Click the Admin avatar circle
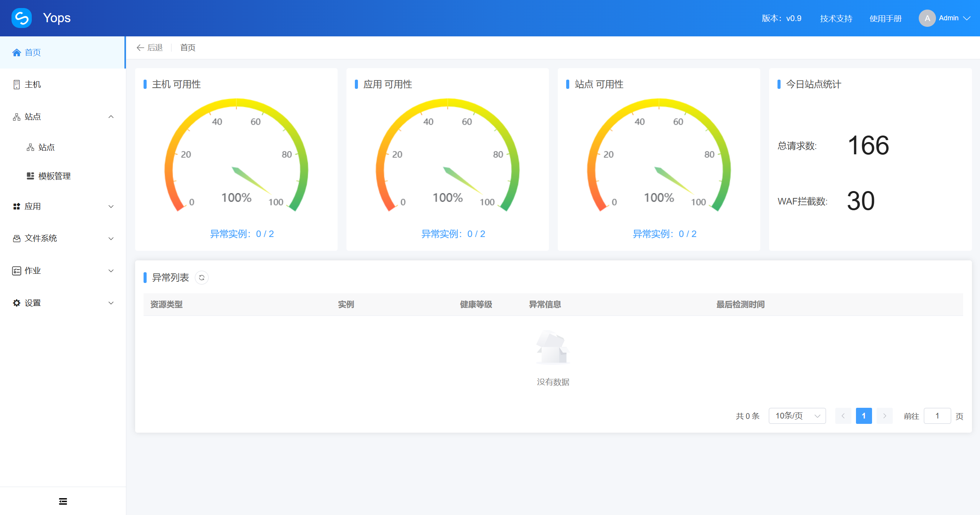The width and height of the screenshot is (980, 515). pos(927,18)
